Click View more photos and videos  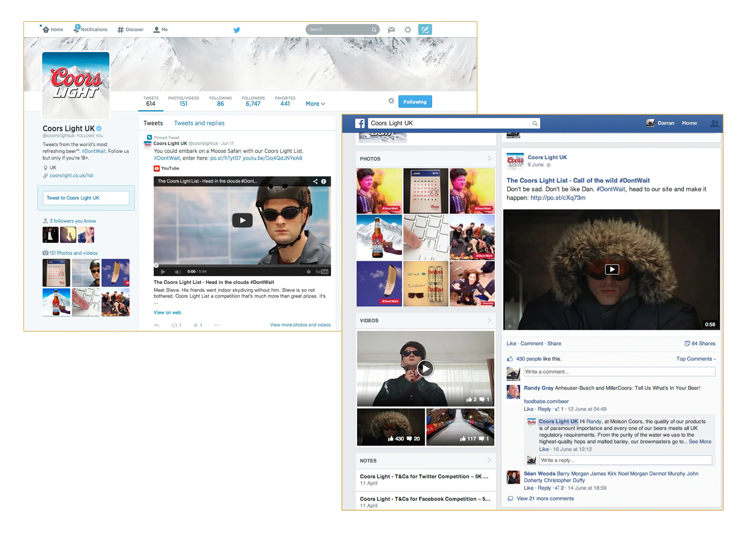300,325
